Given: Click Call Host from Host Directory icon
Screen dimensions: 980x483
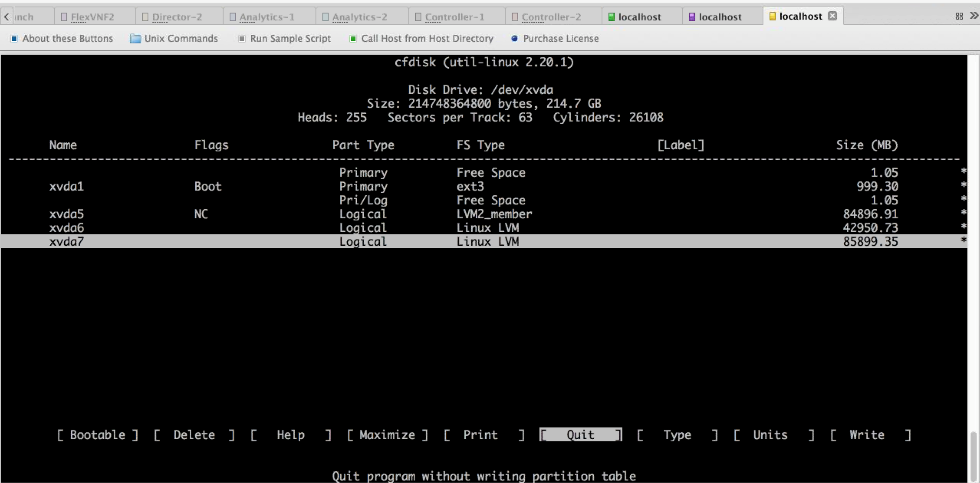Looking at the screenshot, I should click(x=353, y=38).
